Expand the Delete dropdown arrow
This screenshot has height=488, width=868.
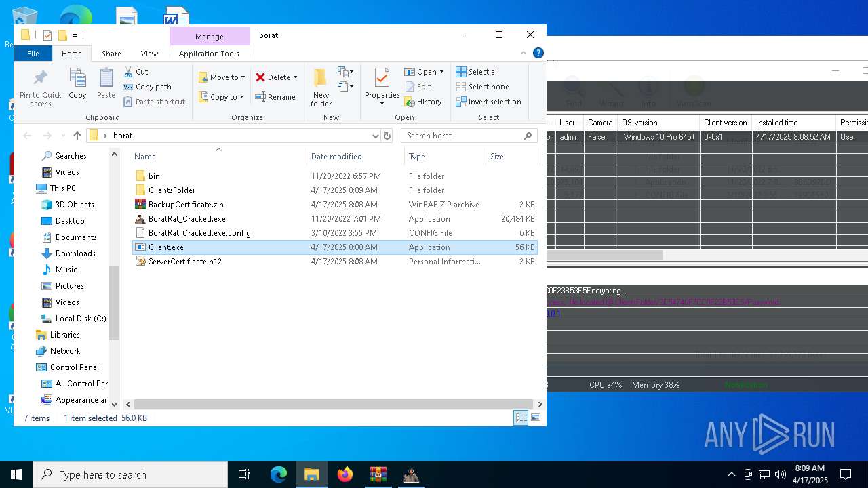295,77
